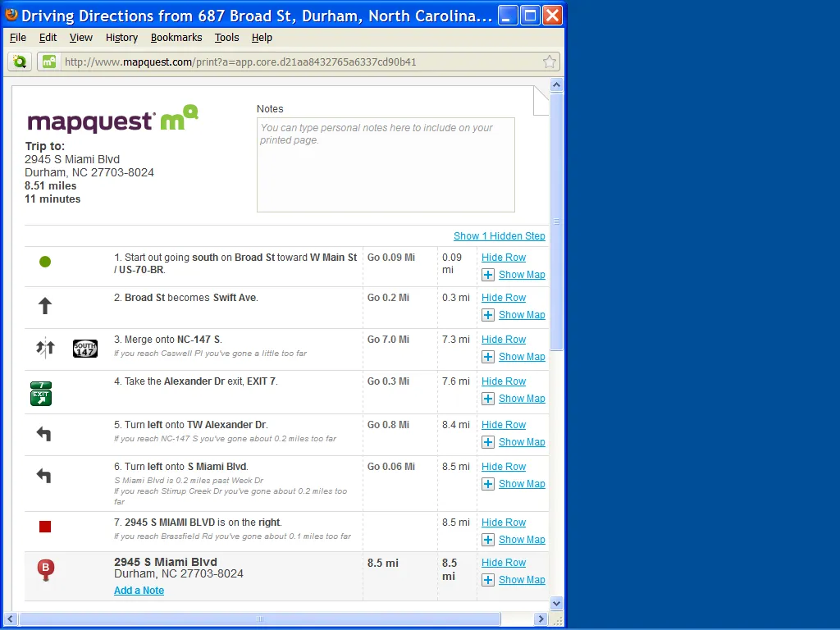840x630 pixels.
Task: Click the green Exit 7 sign icon
Action: (x=41, y=394)
